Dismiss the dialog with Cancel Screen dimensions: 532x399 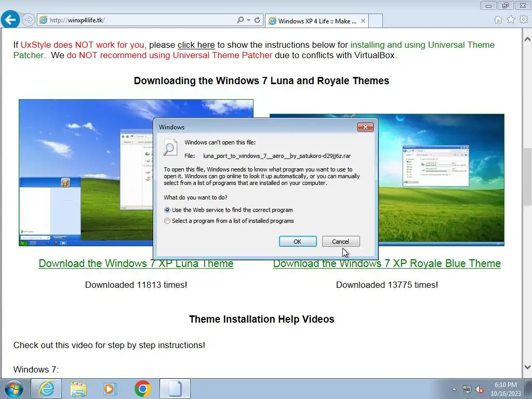341,242
